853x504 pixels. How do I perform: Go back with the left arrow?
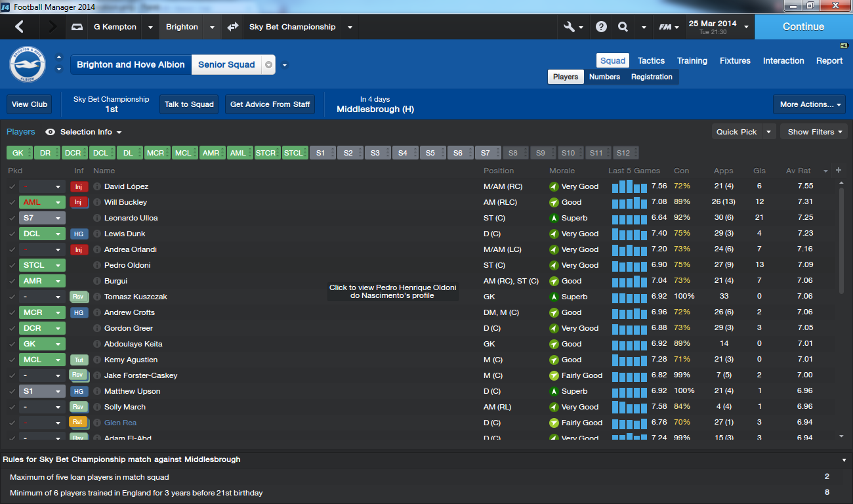[19, 27]
